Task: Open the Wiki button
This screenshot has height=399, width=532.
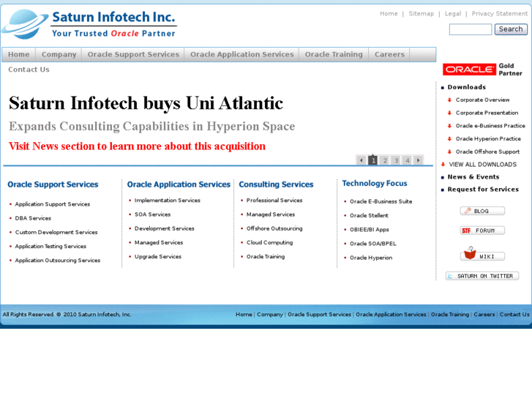Action: pos(482,254)
